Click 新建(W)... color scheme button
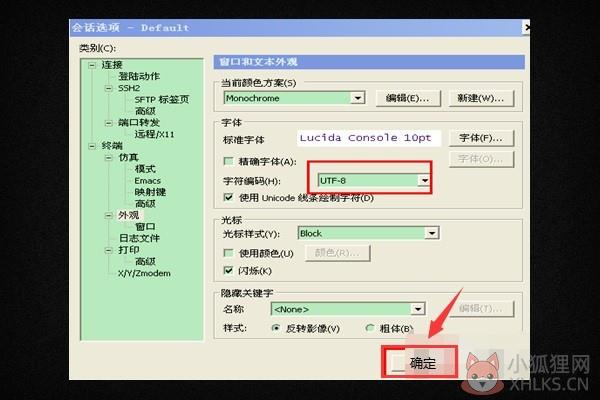 coord(481,98)
